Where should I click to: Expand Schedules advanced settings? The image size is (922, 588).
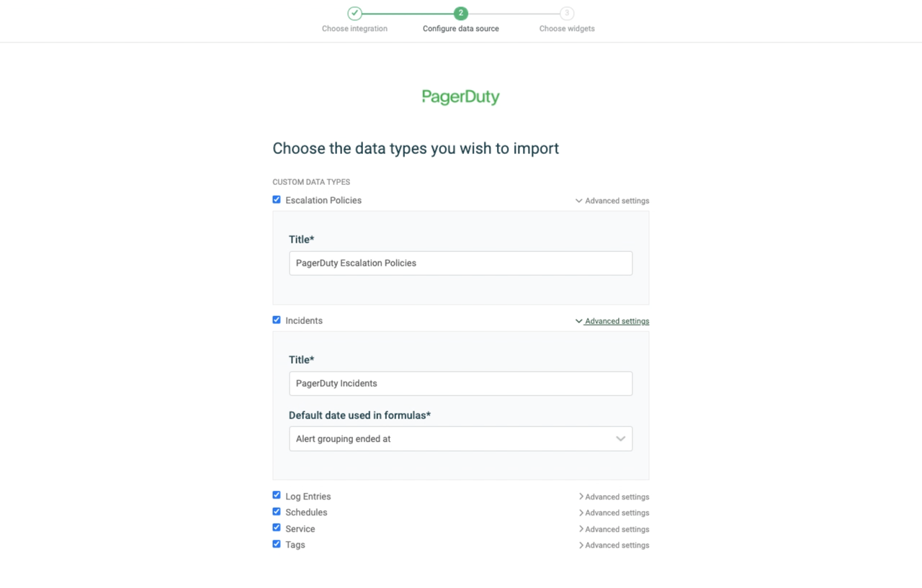[x=614, y=513]
